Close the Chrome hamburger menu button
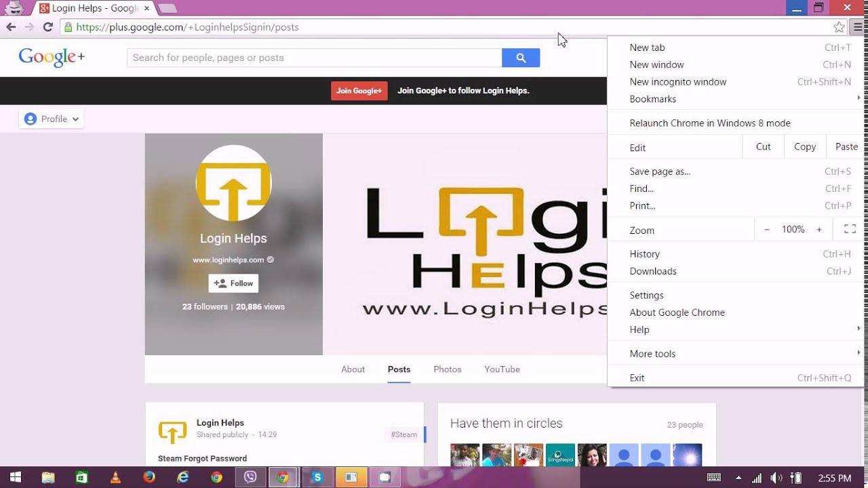The width and height of the screenshot is (868, 488). pyautogui.click(x=858, y=27)
